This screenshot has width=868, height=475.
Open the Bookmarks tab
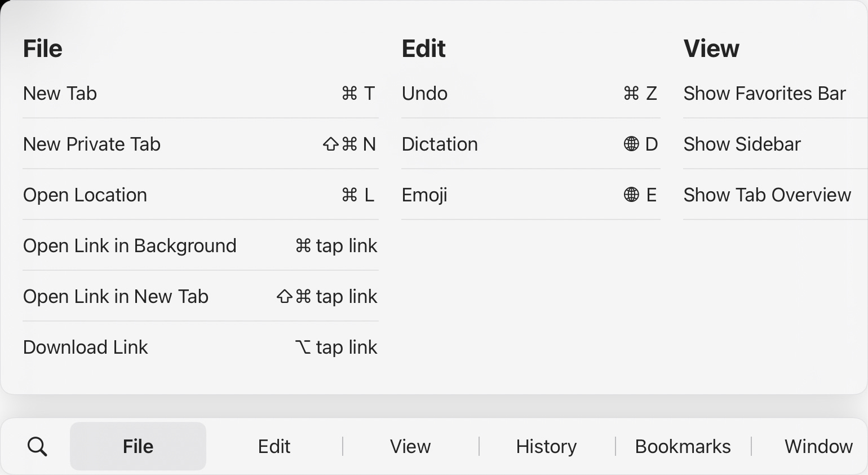point(683,446)
